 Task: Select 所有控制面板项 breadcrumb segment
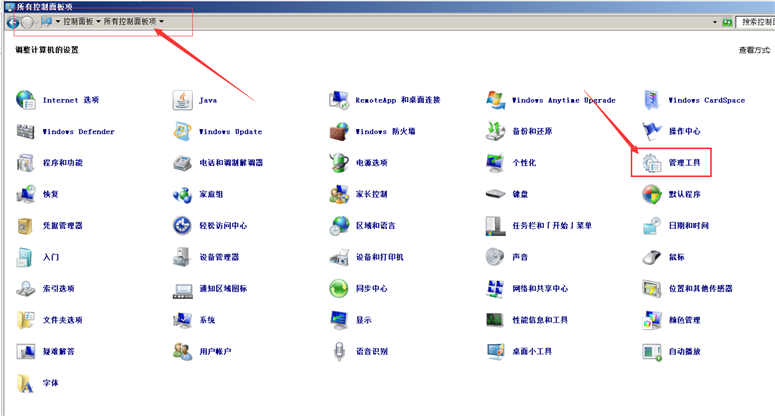click(x=130, y=22)
